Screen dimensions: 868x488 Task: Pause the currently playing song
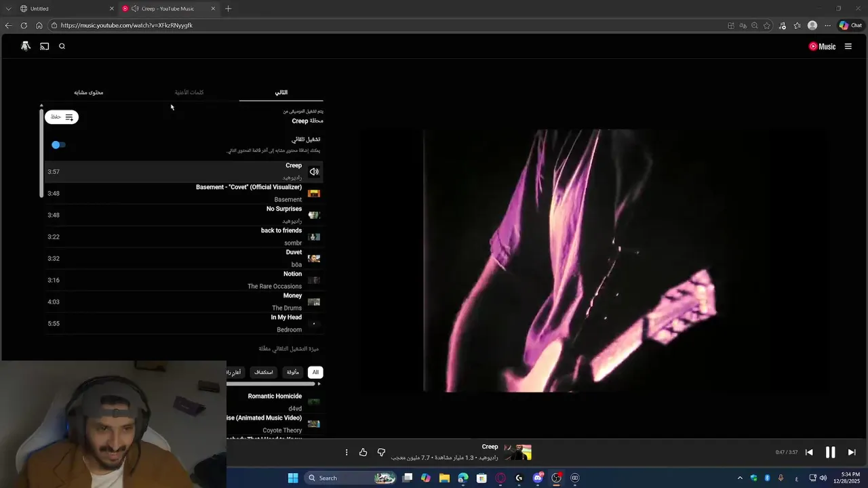830,452
